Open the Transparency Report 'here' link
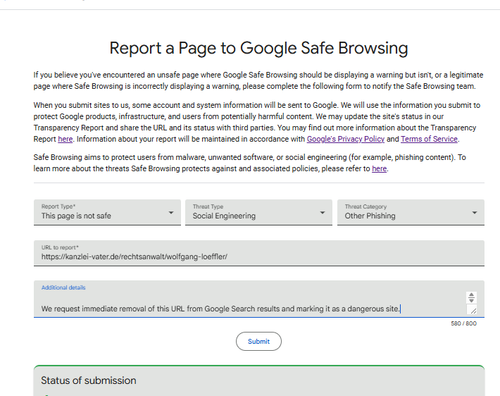The height and width of the screenshot is (396, 500). (65, 139)
